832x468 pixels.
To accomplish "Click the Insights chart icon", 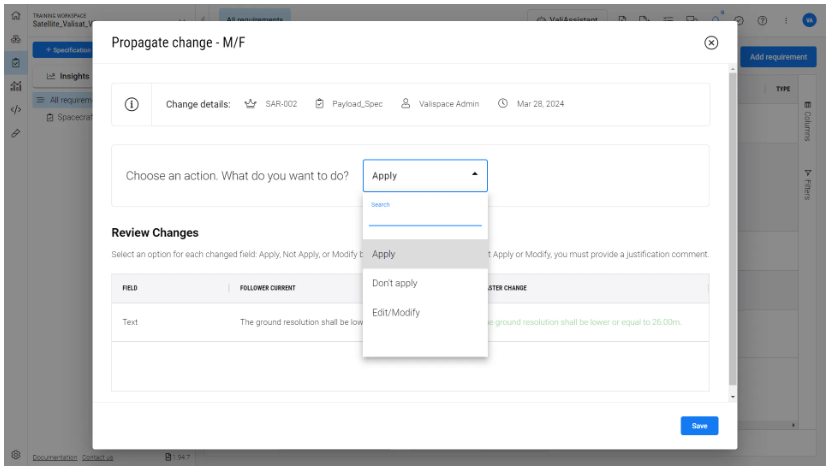I will (x=51, y=76).
